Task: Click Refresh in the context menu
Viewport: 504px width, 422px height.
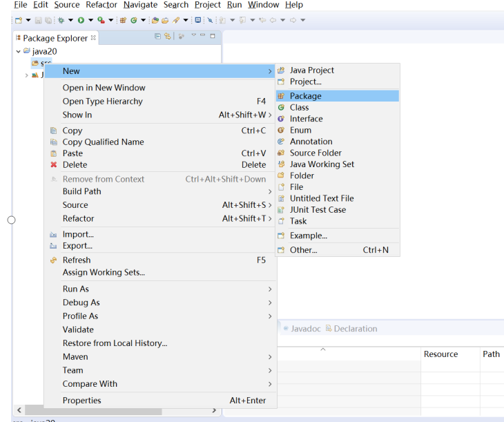Action: coord(160,260)
